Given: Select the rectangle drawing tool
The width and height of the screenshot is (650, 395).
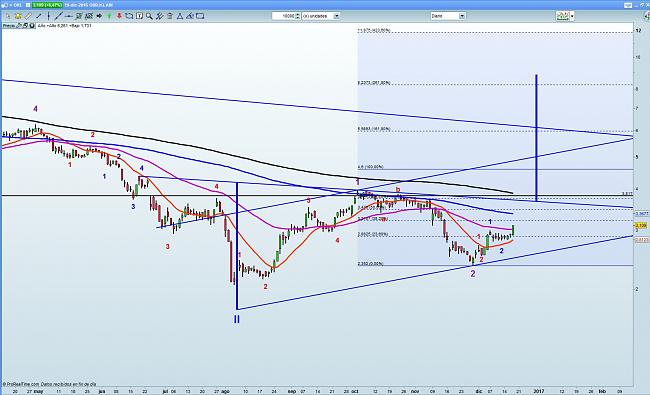Looking at the screenshot, I should [x=200, y=16].
